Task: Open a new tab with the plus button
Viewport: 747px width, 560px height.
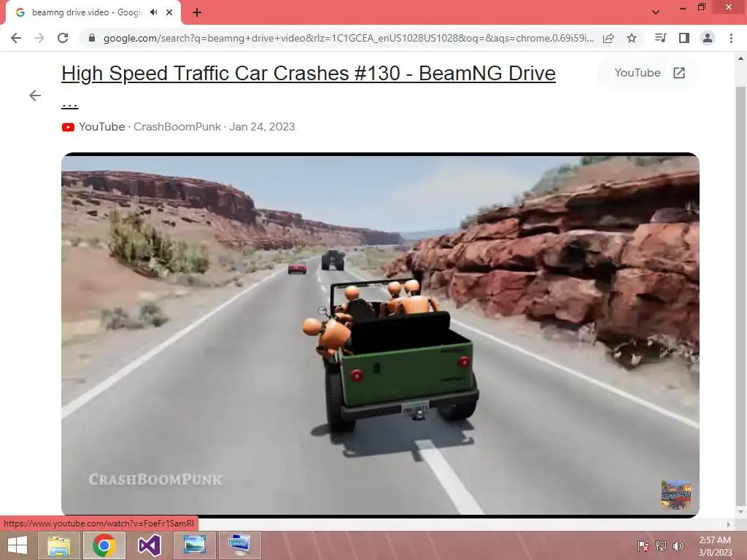Action: (197, 12)
